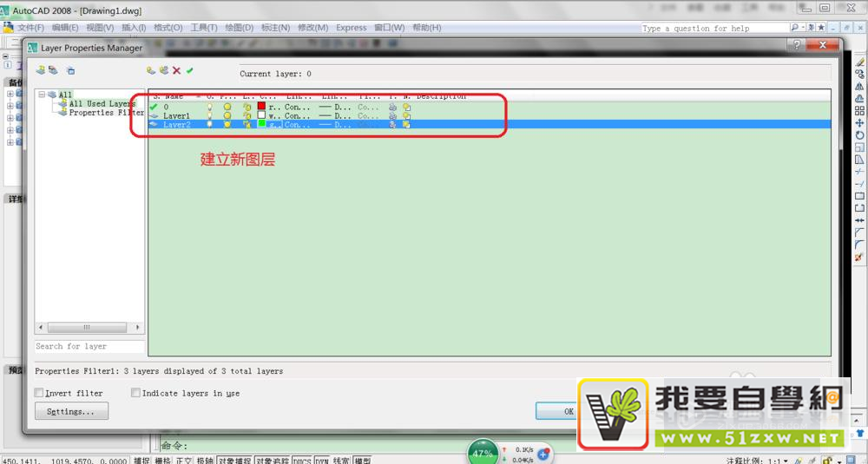Open the Express menu
Screen dimensions: 868x464
(x=351, y=28)
